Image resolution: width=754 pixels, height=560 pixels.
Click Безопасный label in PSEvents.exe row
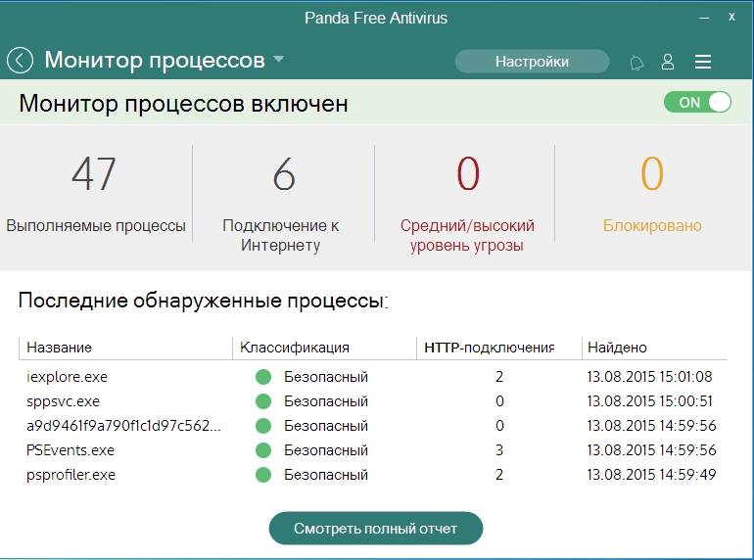(x=326, y=450)
